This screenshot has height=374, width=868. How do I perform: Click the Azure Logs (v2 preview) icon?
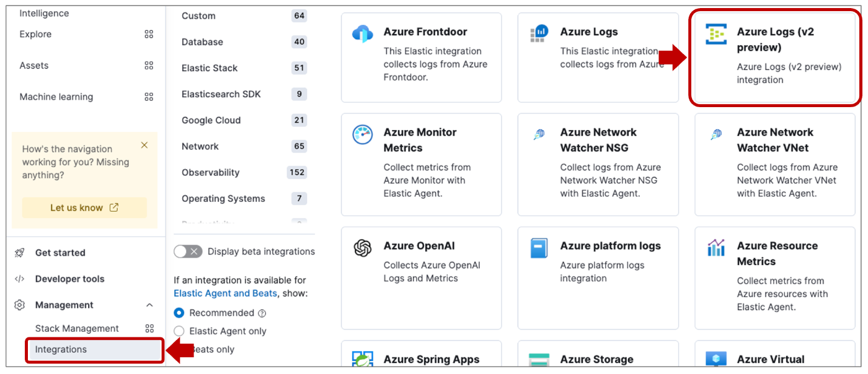pyautogui.click(x=716, y=34)
